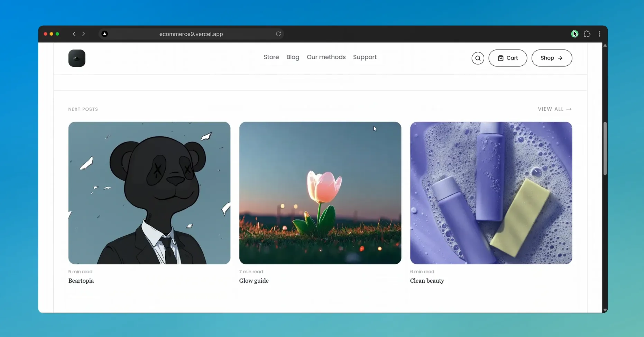Click the browser forward arrow
Viewport: 644px width, 337px height.
[x=83, y=34]
